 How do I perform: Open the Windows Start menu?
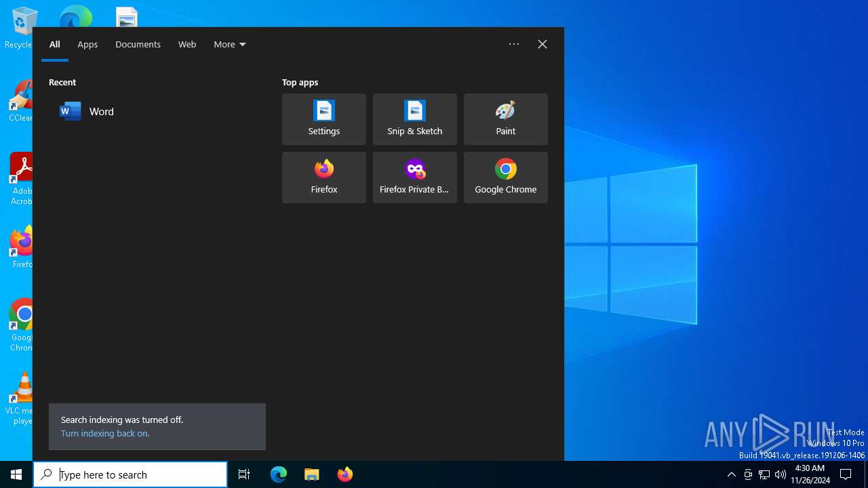[x=16, y=474]
